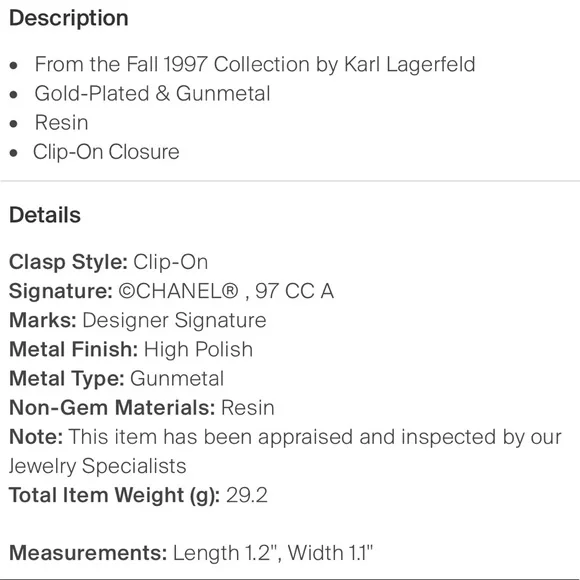Screen dimensions: 580x580
Task: Click the Designer Signature value
Action: [174, 320]
